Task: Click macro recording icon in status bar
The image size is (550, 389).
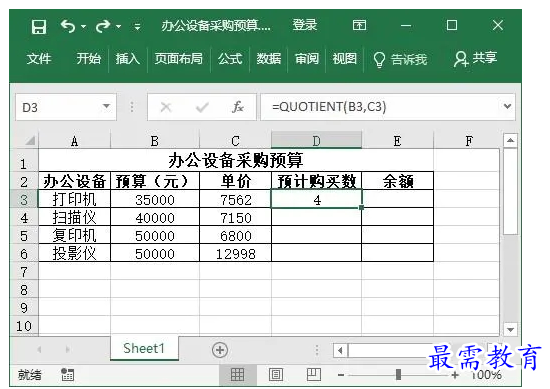Action: pyautogui.click(x=67, y=374)
